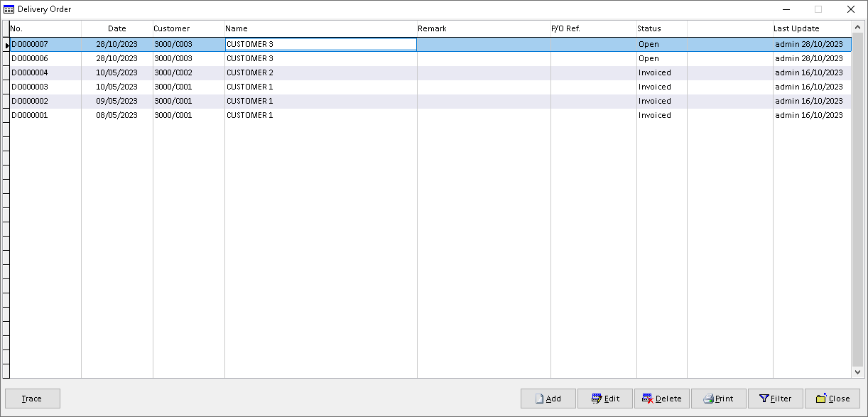Click the row indicator arrow for DO000007

[6, 45]
